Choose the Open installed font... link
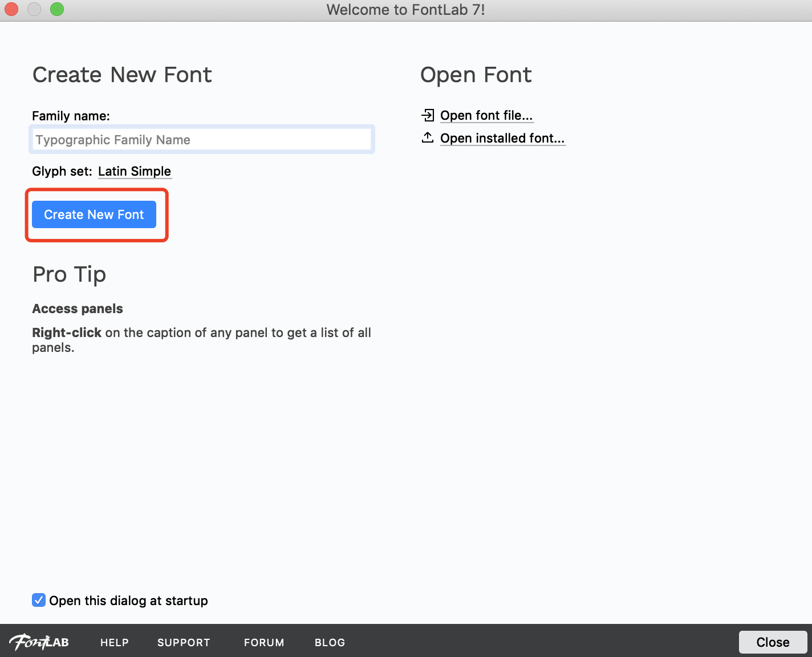This screenshot has width=812, height=657. [x=502, y=139]
